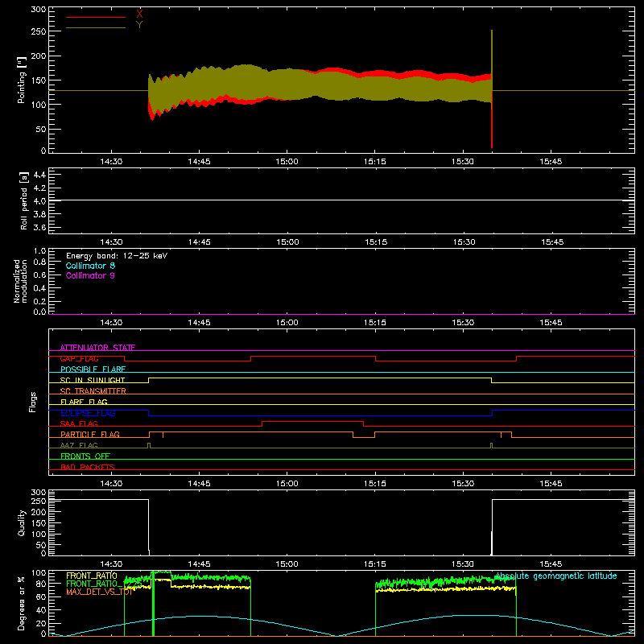Click the 1.0 tick on Normalized modulation axis
Screen dimensions: 644x644
[39, 251]
